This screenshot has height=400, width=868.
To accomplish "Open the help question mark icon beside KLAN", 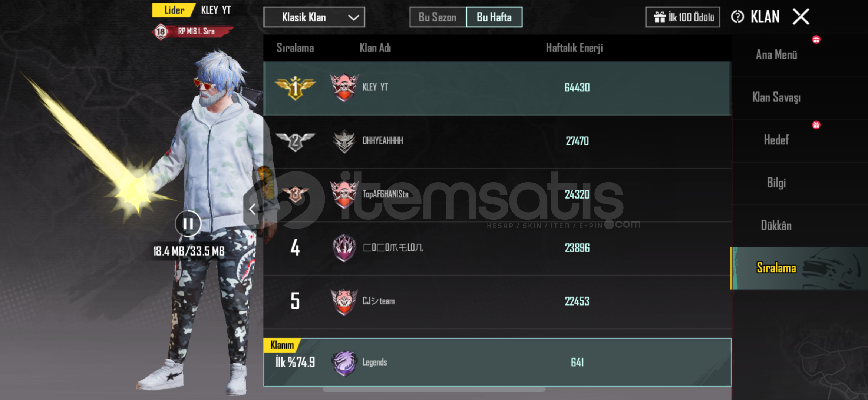I will click(737, 17).
